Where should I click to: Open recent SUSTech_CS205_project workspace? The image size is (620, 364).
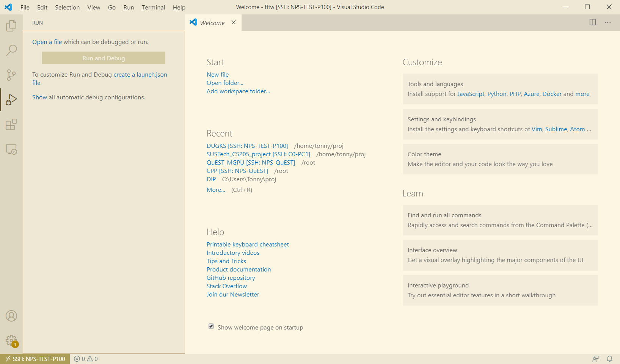pos(258,154)
